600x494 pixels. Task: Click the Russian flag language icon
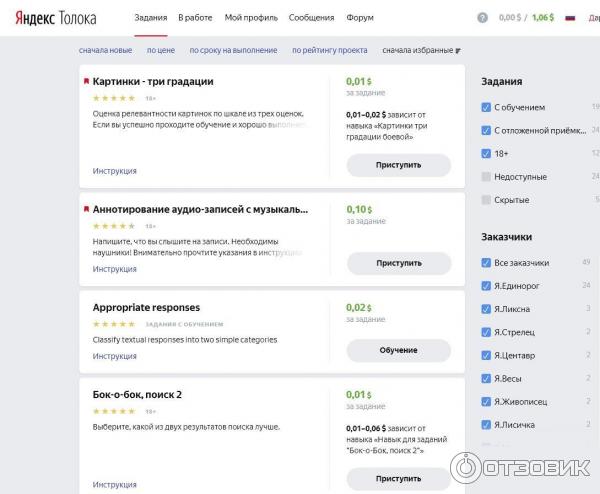point(570,18)
